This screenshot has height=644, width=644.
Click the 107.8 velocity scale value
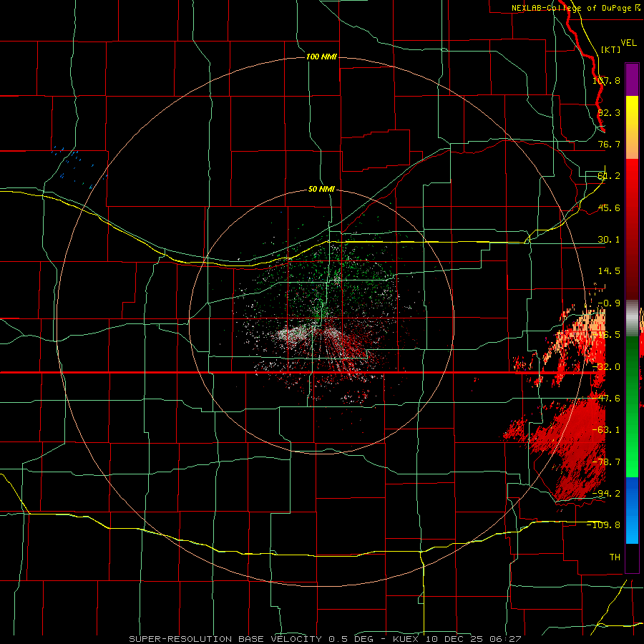(606, 80)
